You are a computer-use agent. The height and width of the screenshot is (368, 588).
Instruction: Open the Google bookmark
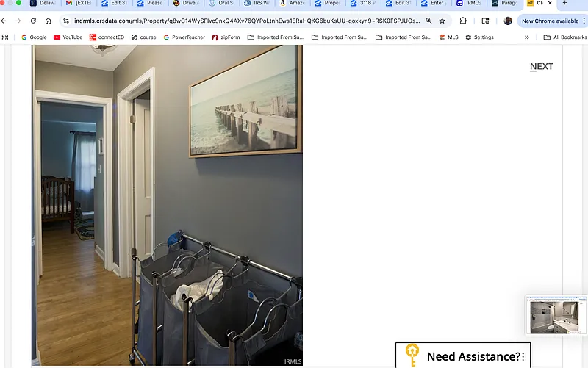click(x=34, y=37)
